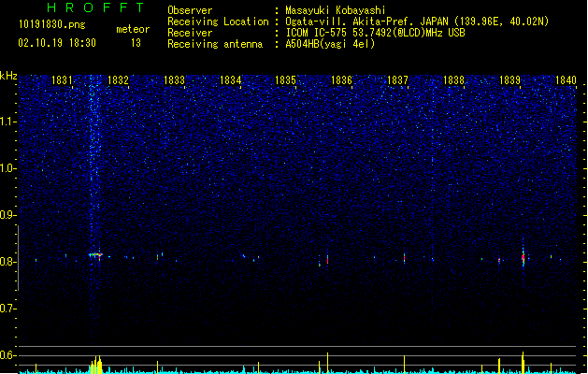This screenshot has width=588, height=374.
Task: Click the bright meteor echo after 1831
Action: pos(95,255)
